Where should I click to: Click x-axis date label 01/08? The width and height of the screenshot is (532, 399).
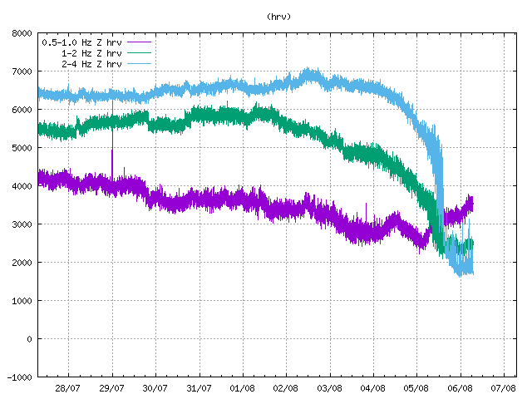click(242, 388)
